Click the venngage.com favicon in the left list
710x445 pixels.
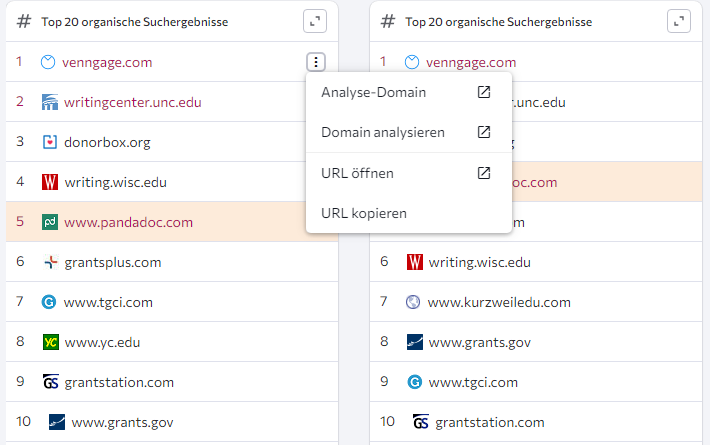click(48, 62)
